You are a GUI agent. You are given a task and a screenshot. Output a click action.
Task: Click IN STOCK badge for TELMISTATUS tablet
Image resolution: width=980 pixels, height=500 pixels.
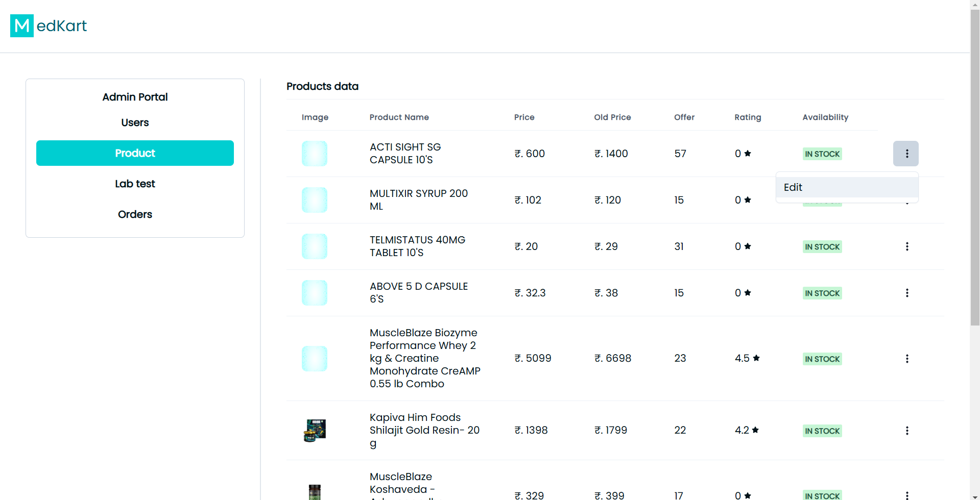[x=822, y=247]
